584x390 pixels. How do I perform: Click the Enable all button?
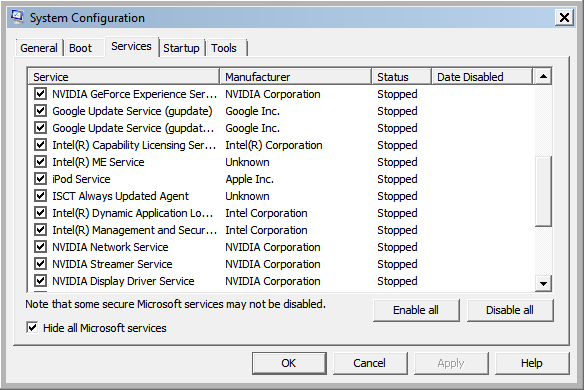coord(416,310)
